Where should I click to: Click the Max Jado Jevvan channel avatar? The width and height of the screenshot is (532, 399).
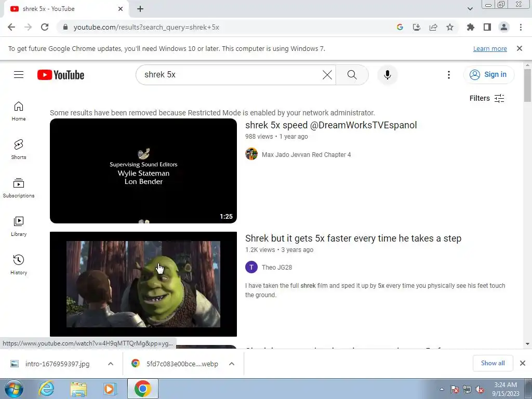tap(251, 154)
